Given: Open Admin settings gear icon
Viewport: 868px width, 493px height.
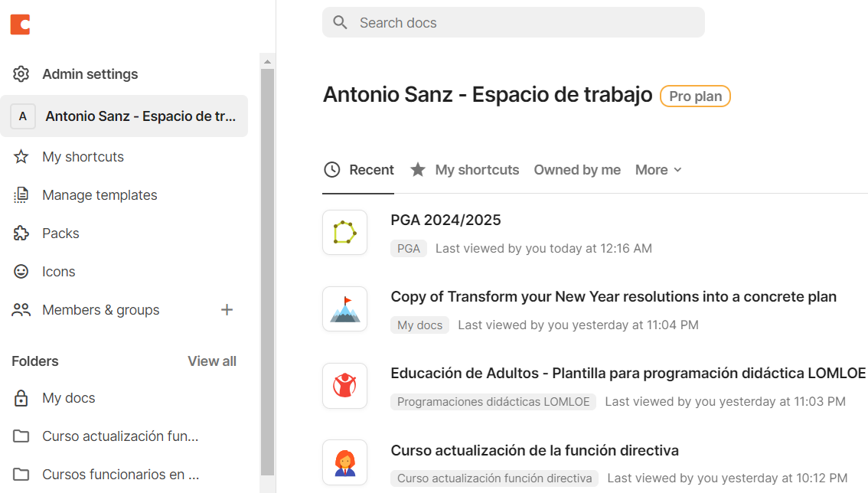Looking at the screenshot, I should point(21,73).
